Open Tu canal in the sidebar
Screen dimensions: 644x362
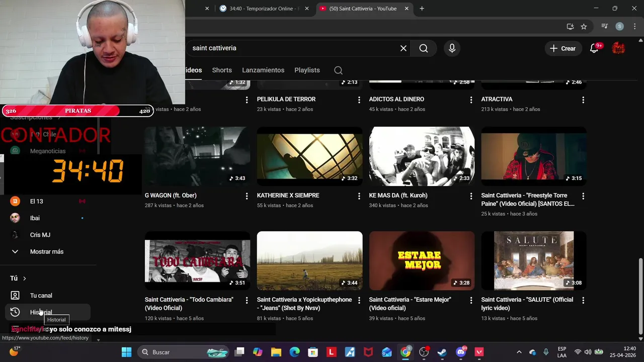click(48, 296)
